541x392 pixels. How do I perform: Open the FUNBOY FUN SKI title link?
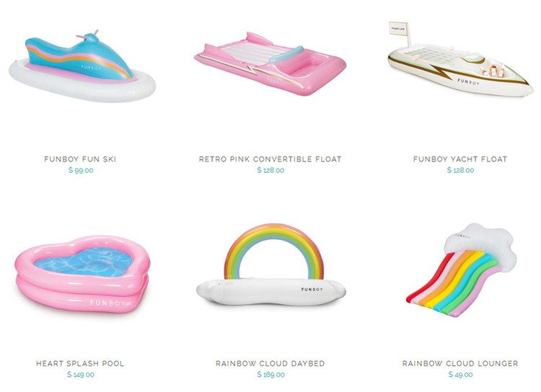[x=80, y=159]
